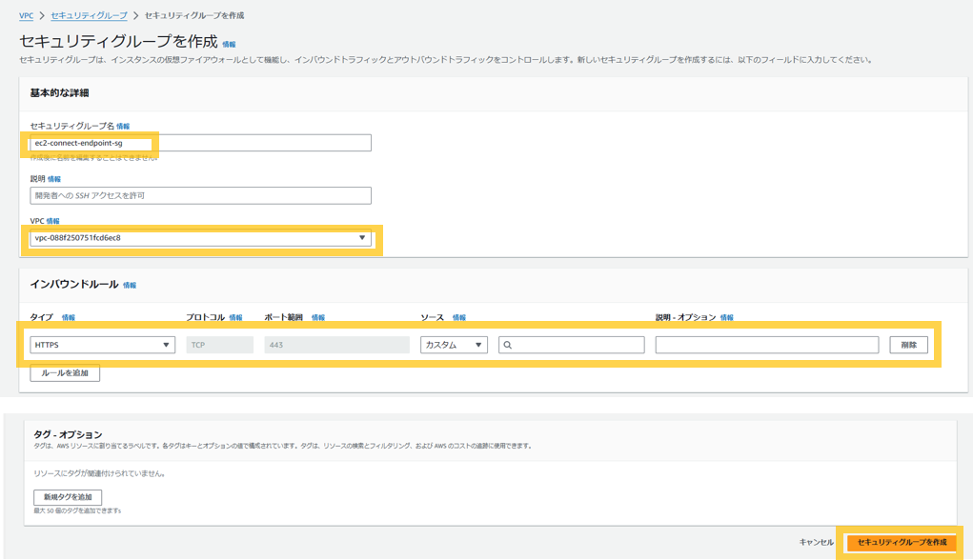973x560 pixels.
Task: Open 情報 link next to 説明 label
Action: click(54, 179)
